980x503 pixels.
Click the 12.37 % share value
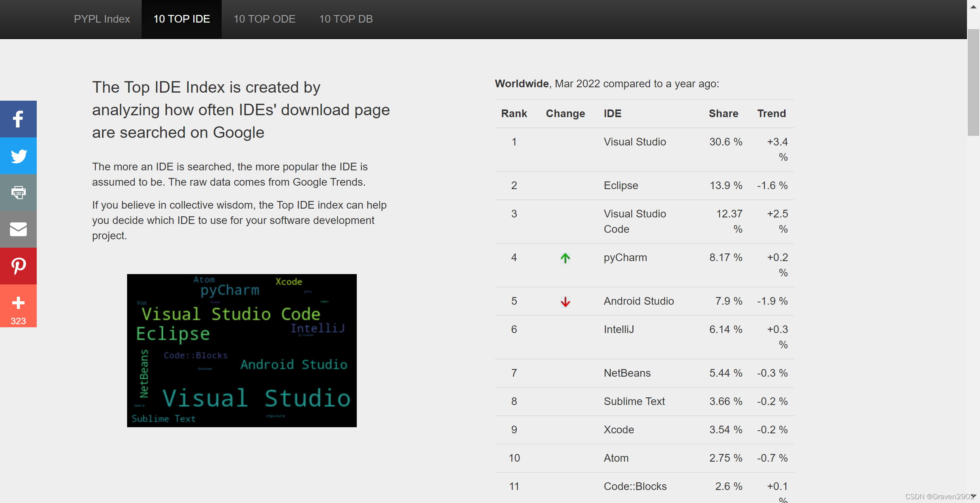(x=729, y=221)
